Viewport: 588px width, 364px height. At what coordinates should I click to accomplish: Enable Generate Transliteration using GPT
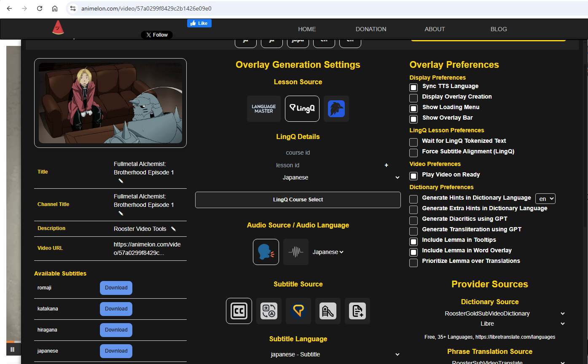click(x=413, y=230)
